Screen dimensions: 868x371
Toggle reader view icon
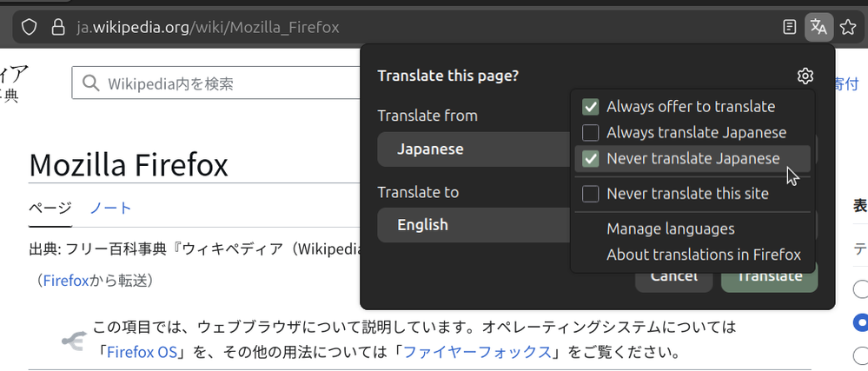(x=790, y=27)
